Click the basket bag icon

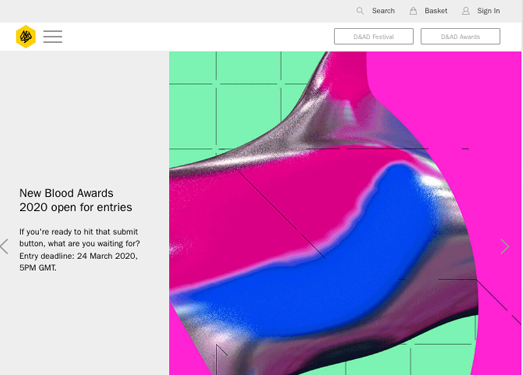[413, 11]
